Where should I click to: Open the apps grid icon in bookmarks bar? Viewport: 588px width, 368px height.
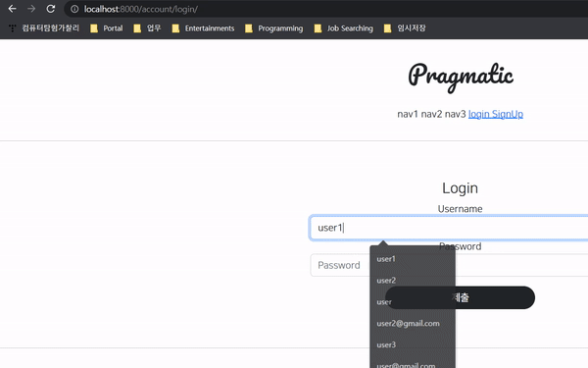[x=13, y=28]
